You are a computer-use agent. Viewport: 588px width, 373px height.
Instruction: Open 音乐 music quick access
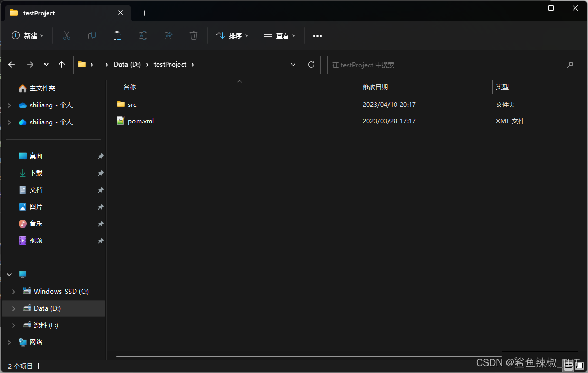click(30, 223)
